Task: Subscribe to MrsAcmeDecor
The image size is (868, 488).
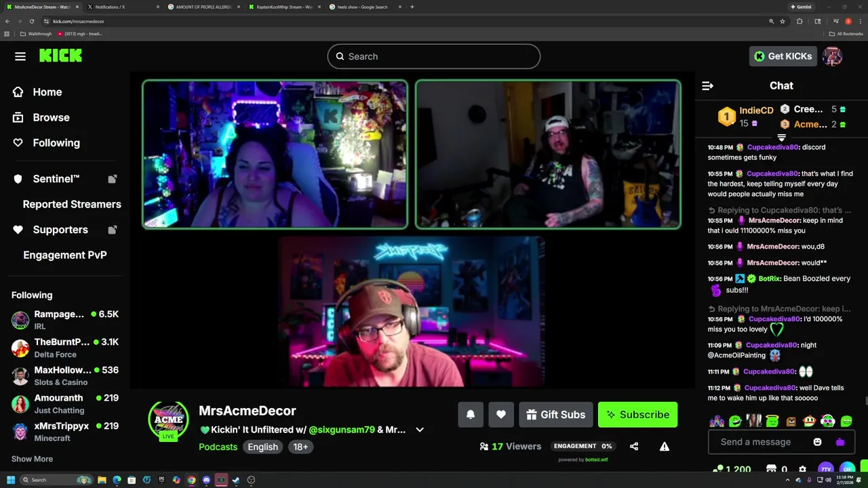Action: 637,415
